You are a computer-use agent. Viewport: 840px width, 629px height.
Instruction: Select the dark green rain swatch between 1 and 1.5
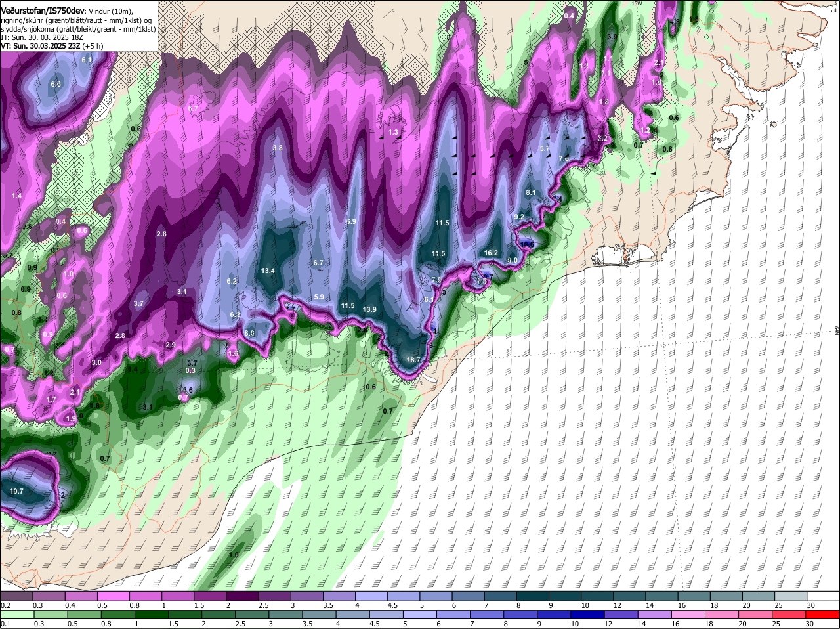click(x=152, y=615)
